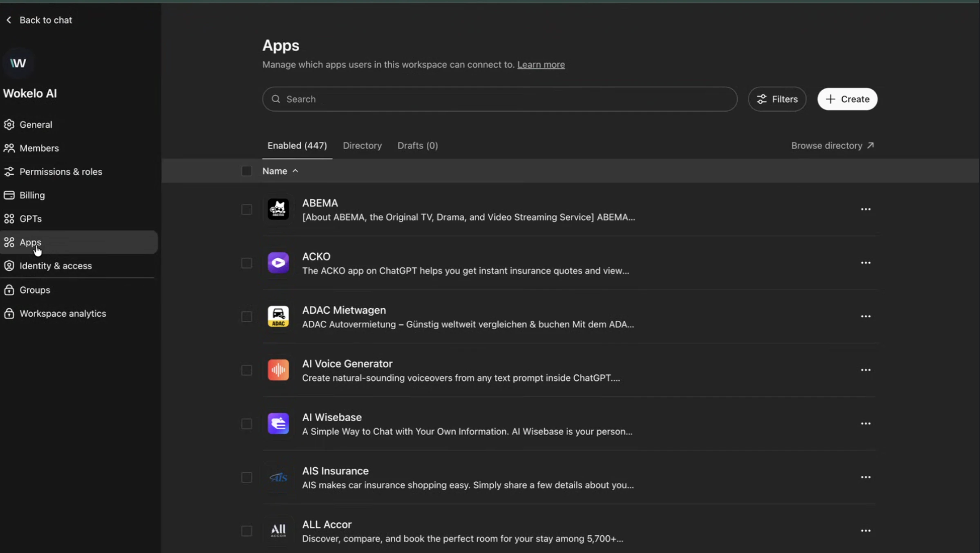Go Back to chat
Image resolution: width=980 pixels, height=553 pixels.
(39, 20)
